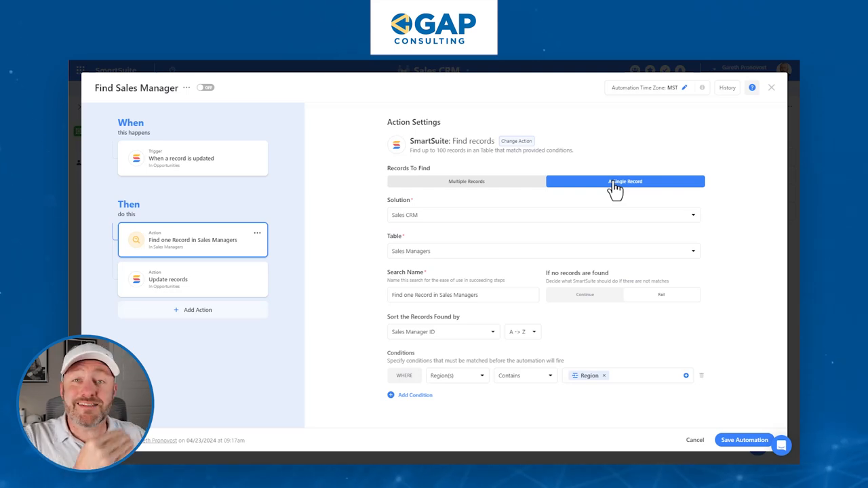Click the Cancel button
This screenshot has width=868, height=488.
coord(694,440)
